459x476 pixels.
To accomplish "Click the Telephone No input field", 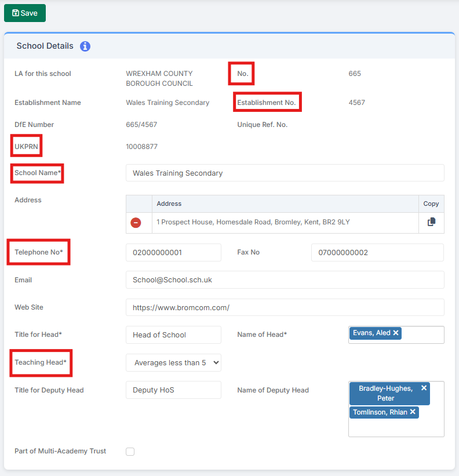I will pos(173,252).
